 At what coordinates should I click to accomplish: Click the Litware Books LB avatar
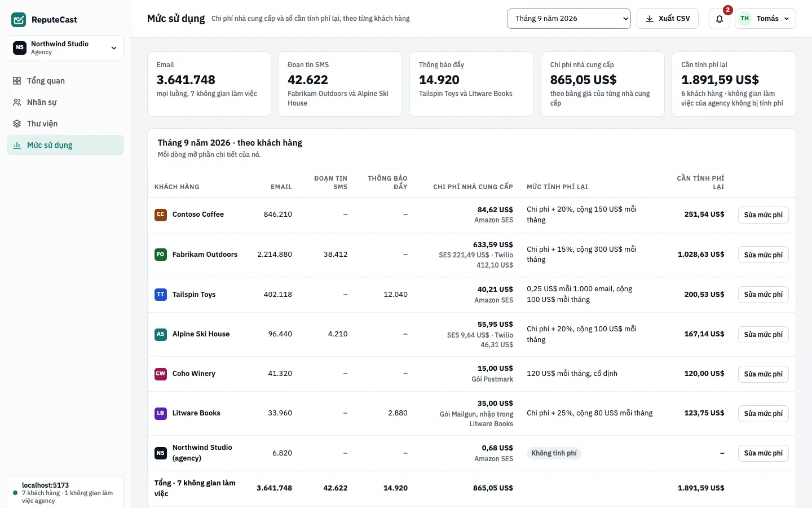click(161, 413)
